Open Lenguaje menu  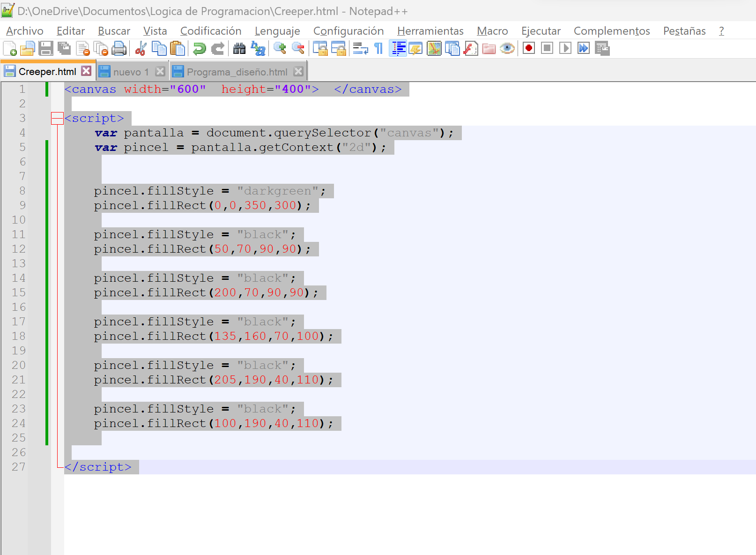tap(277, 31)
